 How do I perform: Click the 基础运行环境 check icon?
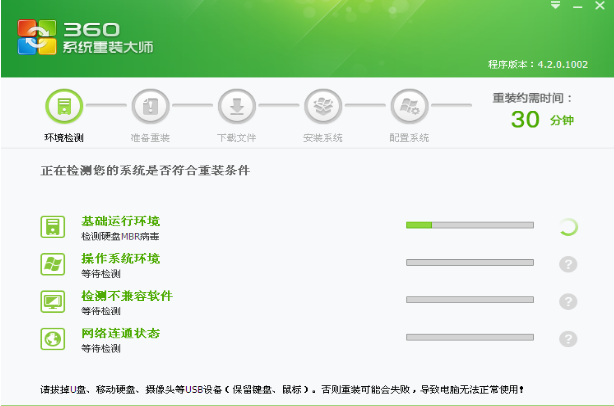tap(53, 227)
